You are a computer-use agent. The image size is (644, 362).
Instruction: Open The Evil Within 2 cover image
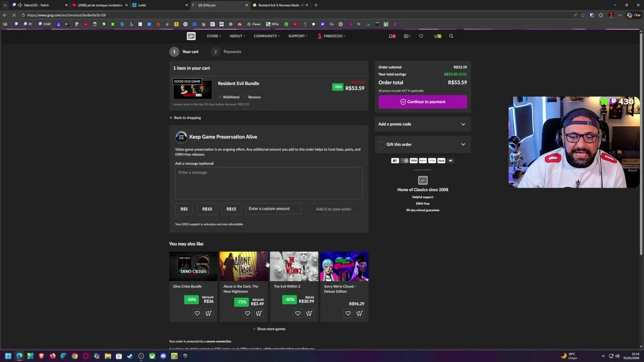click(x=294, y=266)
